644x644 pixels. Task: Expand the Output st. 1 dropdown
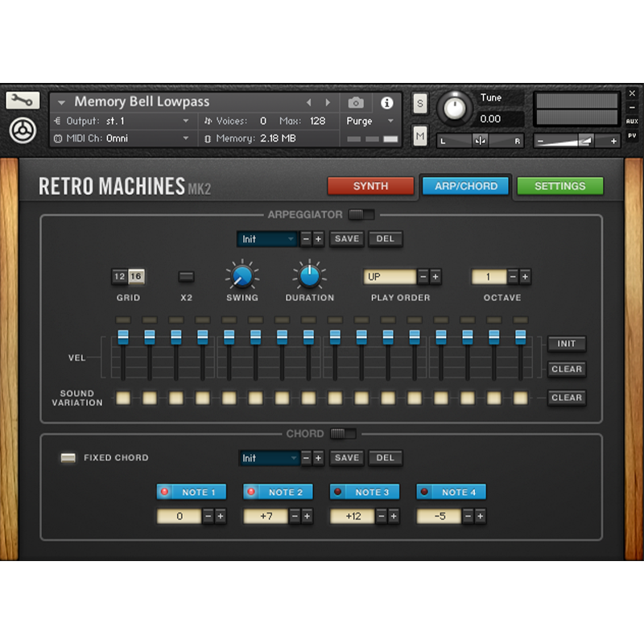[186, 121]
